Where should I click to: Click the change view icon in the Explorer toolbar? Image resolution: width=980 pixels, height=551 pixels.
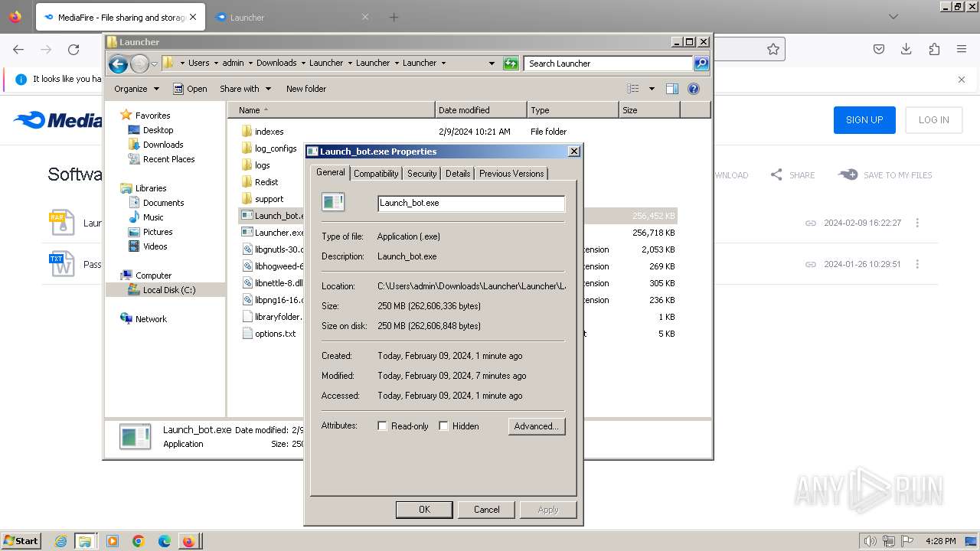pos(633,89)
